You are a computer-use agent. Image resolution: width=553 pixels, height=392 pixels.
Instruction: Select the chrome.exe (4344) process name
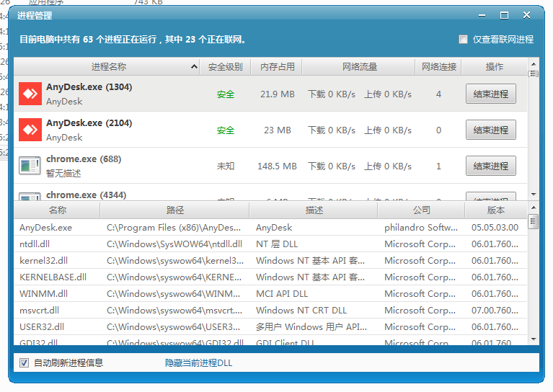click(86, 195)
